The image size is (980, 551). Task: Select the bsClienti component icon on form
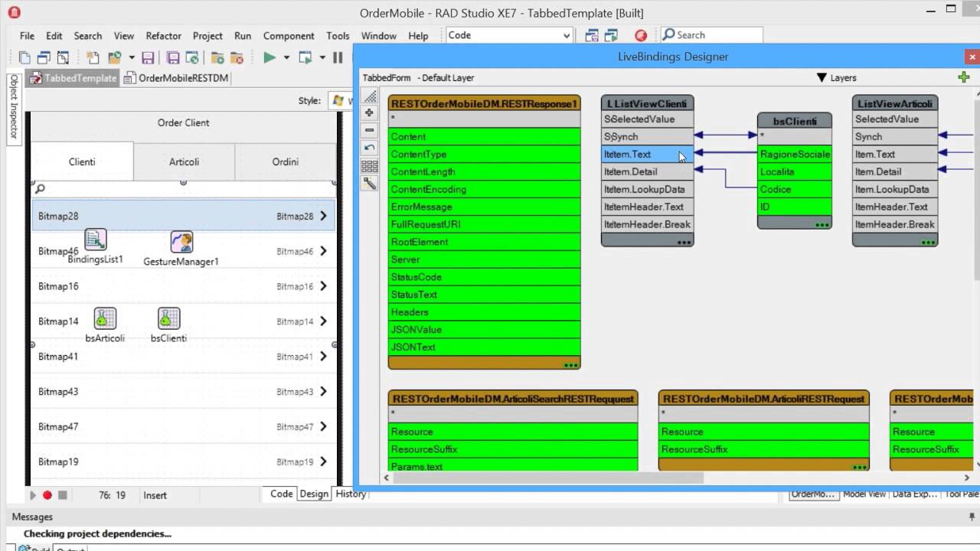168,318
